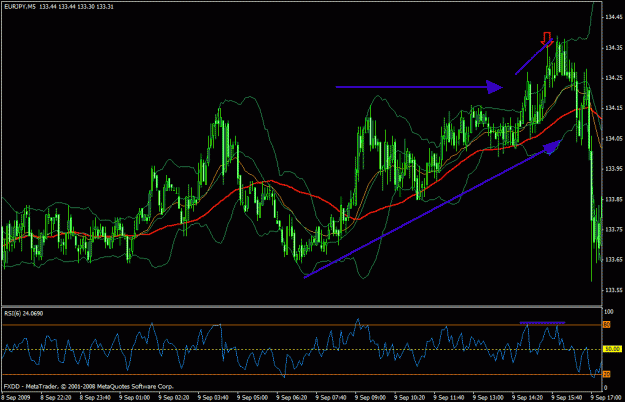This screenshot has height=402, width=625.
Task: Click the 9 Sep 03:40 time label
Action: (x=213, y=397)
